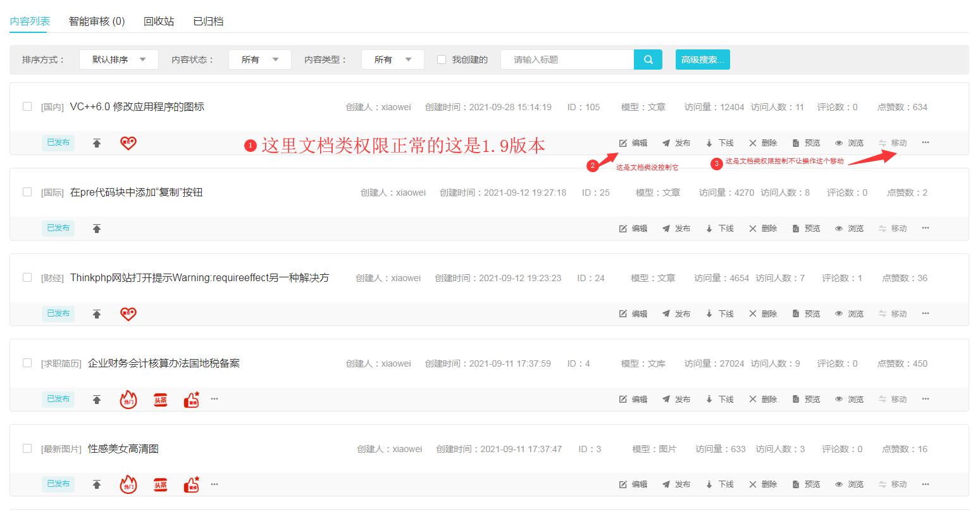The width and height of the screenshot is (980, 511).
Task: Click 浏览 for the 在pre代码块 article
Action: point(849,229)
